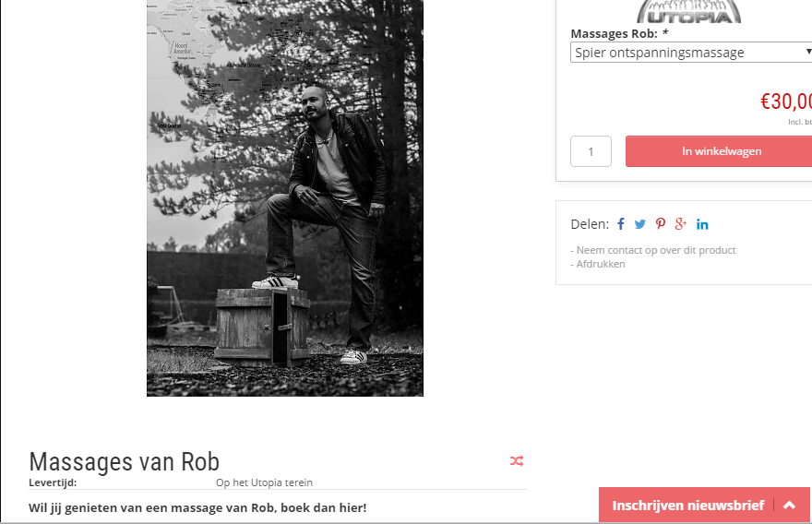Click the Massages van Rob heading
The image size is (812, 524).
click(125, 461)
